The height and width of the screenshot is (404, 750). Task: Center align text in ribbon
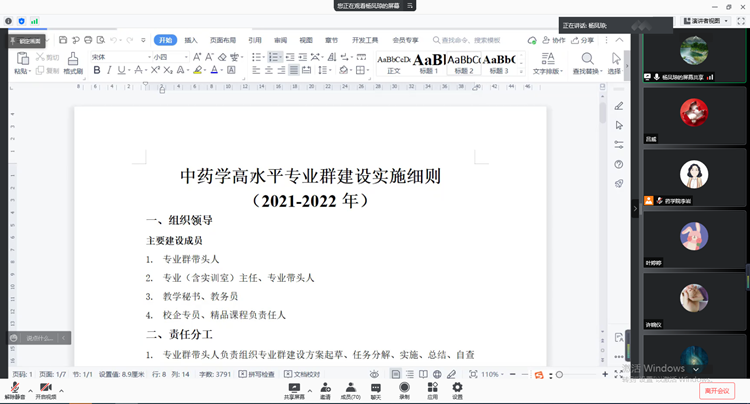click(x=269, y=70)
